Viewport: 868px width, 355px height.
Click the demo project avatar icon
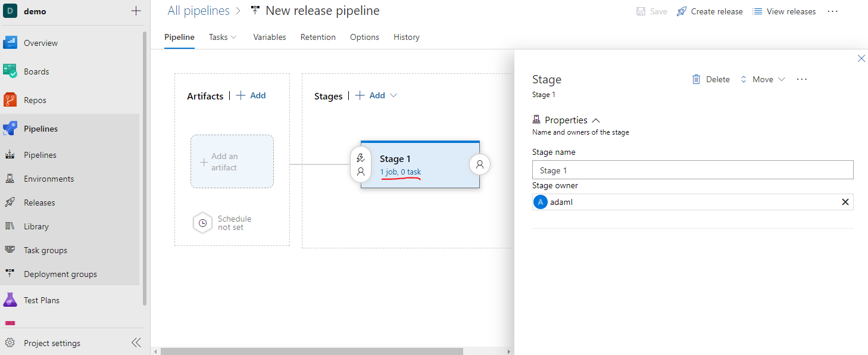(x=10, y=11)
